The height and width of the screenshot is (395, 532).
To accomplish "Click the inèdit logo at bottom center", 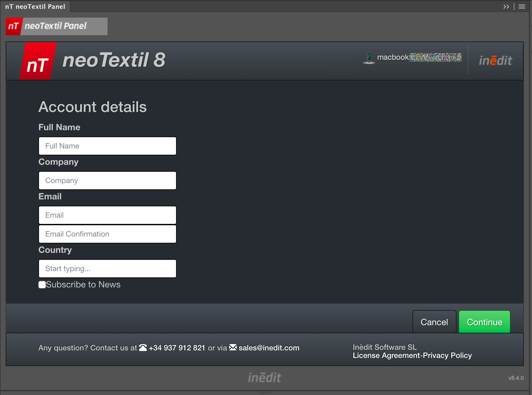I will (264, 378).
